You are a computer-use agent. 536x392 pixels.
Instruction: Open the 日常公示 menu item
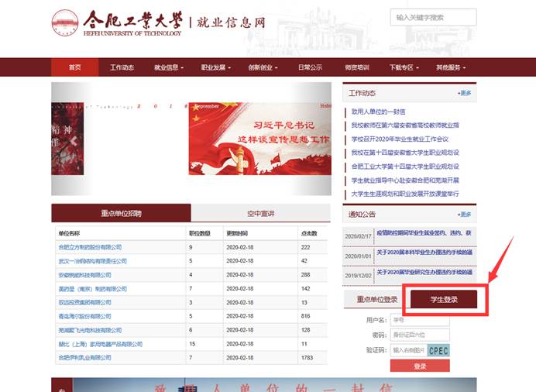pos(310,67)
